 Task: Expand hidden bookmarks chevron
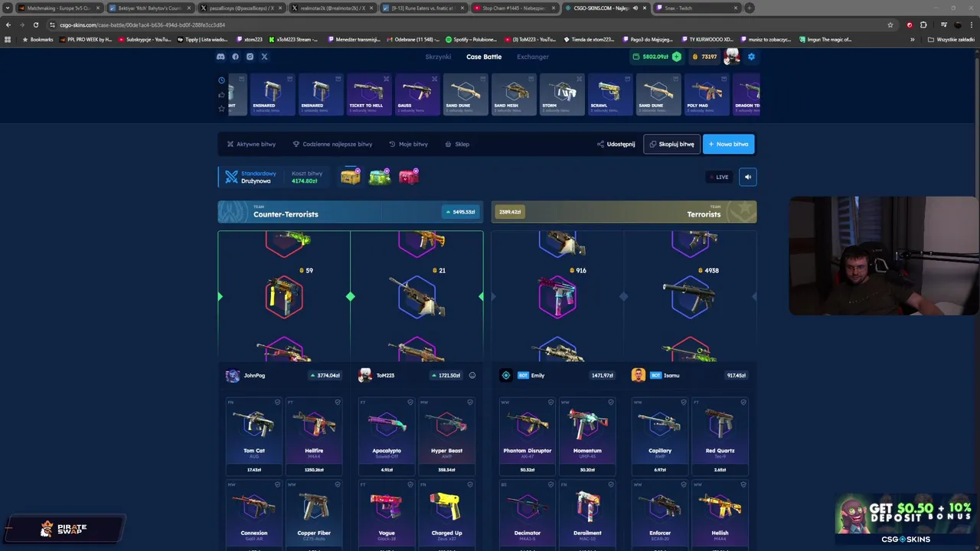point(912,39)
